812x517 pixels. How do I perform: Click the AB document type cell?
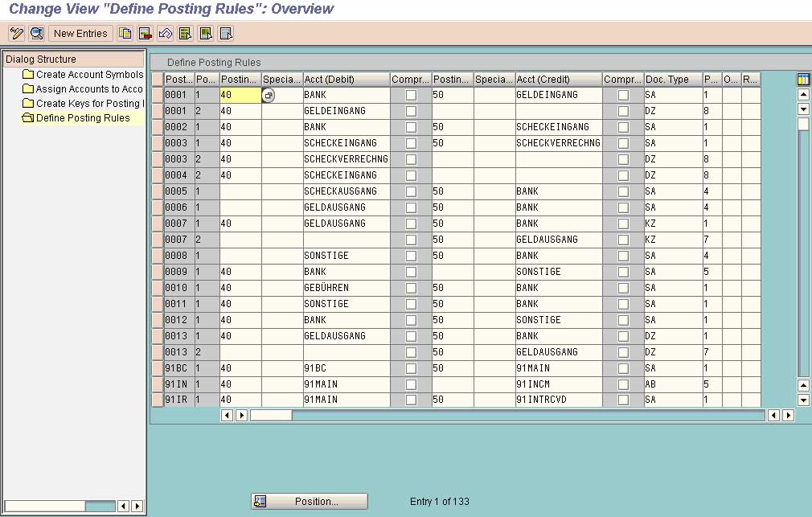click(673, 384)
